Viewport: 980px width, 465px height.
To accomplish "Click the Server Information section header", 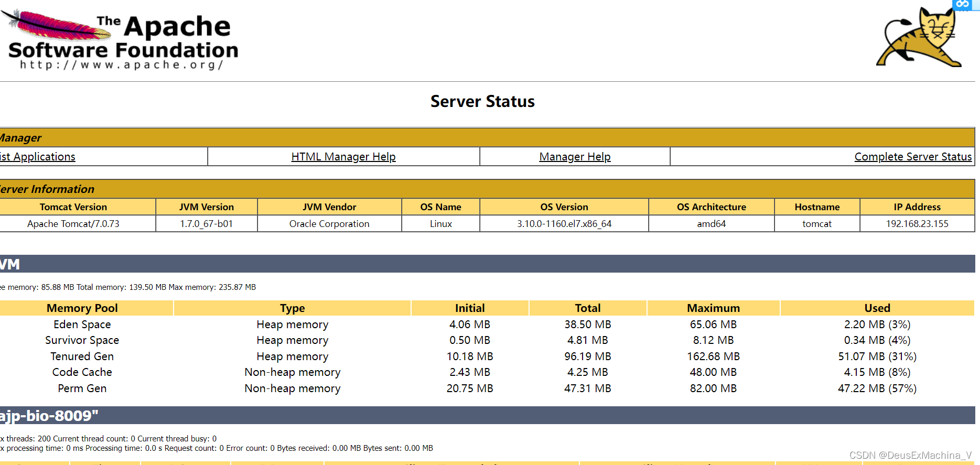I will pyautogui.click(x=487, y=189).
